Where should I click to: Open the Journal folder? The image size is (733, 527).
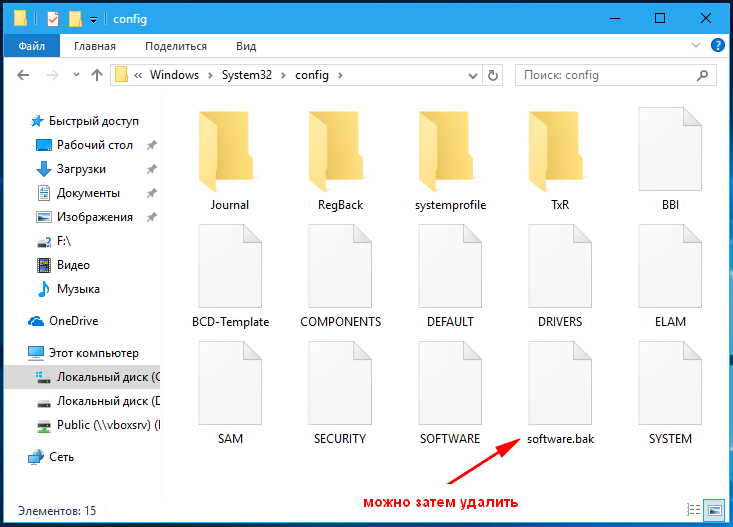click(x=230, y=160)
